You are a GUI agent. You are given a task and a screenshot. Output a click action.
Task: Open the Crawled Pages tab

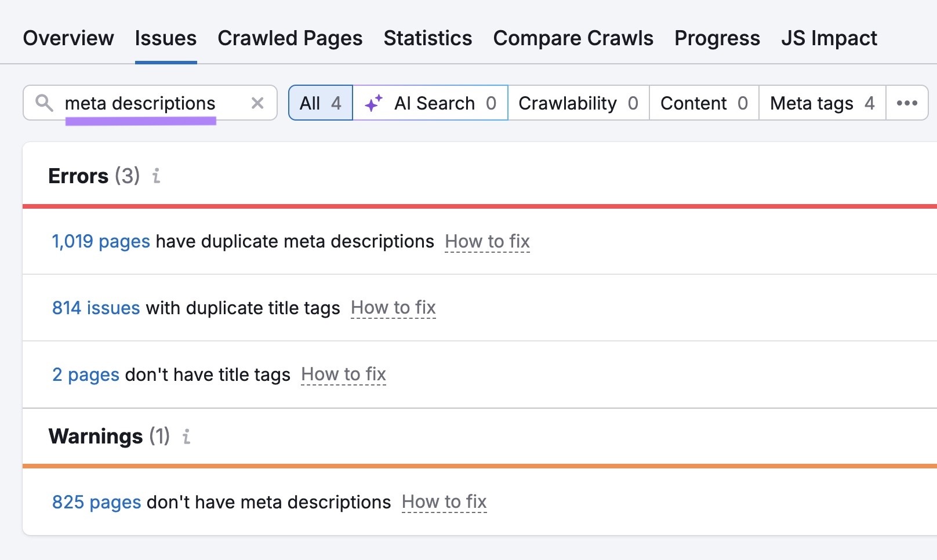[290, 37]
